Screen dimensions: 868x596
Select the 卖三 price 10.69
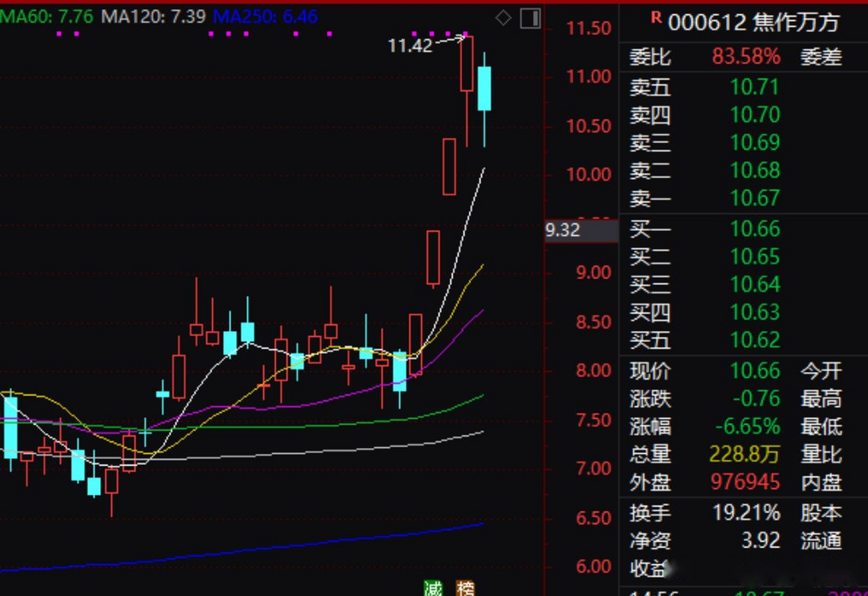pos(755,142)
